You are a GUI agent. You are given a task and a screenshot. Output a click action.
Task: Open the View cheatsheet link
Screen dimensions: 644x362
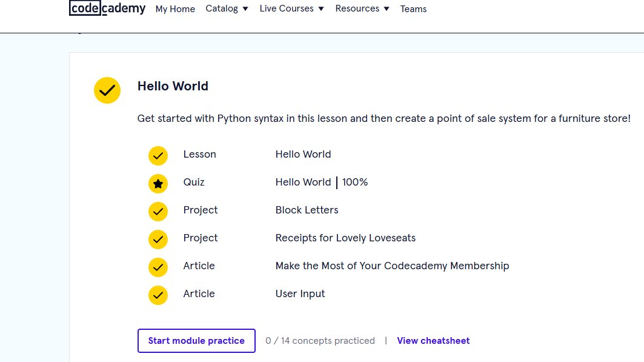(433, 341)
